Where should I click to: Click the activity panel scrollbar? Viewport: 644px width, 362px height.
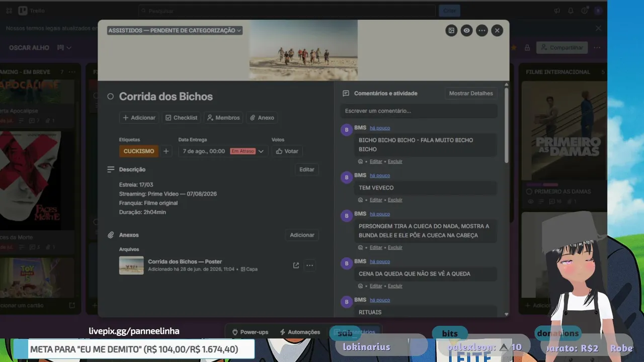point(506,125)
